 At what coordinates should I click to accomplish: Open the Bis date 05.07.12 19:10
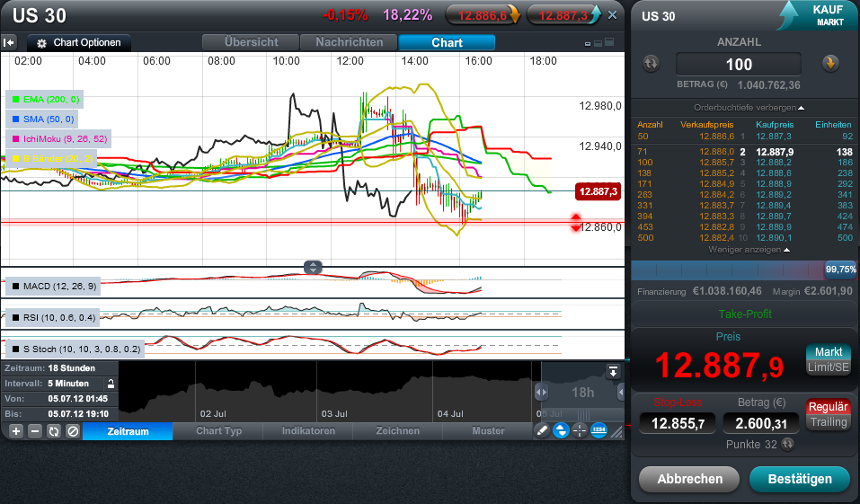coord(59,414)
